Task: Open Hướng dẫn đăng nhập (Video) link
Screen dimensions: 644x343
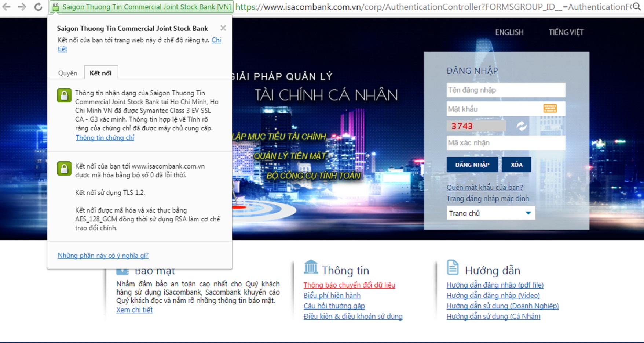Action: 493,295
